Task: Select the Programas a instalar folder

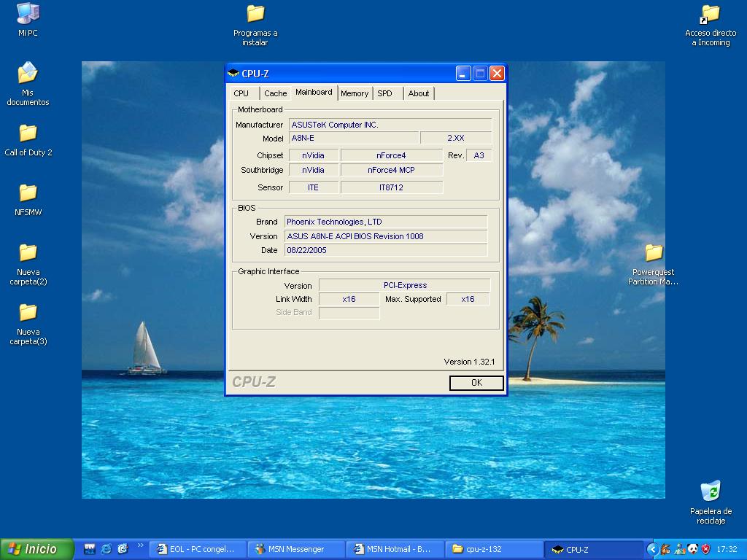Action: click(x=255, y=26)
